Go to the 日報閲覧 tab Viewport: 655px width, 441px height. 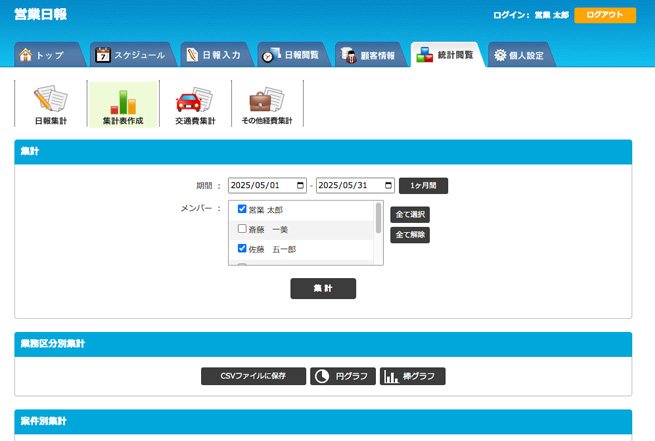coord(294,55)
